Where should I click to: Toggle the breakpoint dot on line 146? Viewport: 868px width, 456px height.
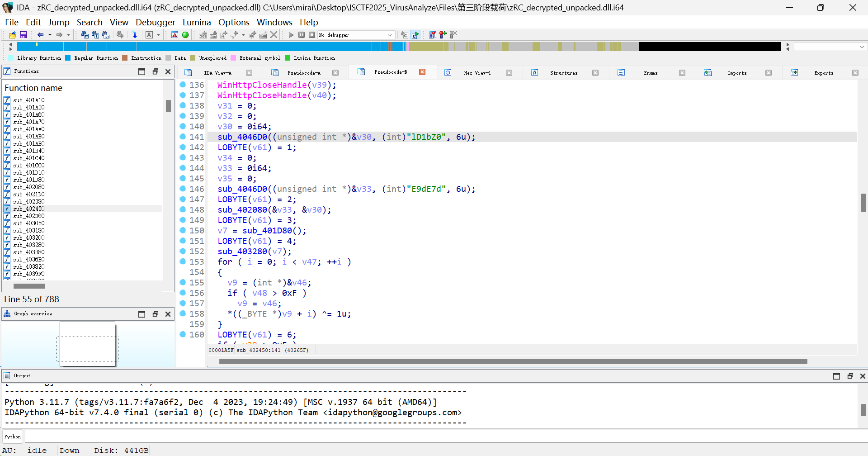183,189
